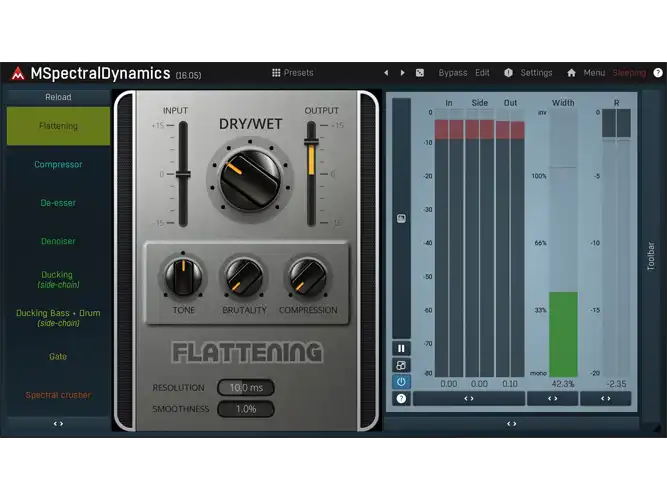Click the MeldaProduction logo icon
Screen dimensions: 667x500
17,73
